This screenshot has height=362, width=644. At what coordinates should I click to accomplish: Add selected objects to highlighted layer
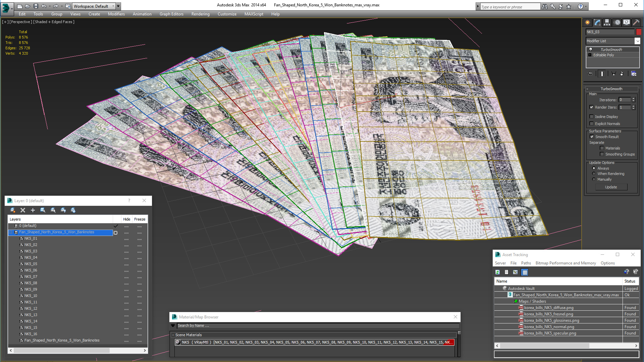click(x=33, y=210)
